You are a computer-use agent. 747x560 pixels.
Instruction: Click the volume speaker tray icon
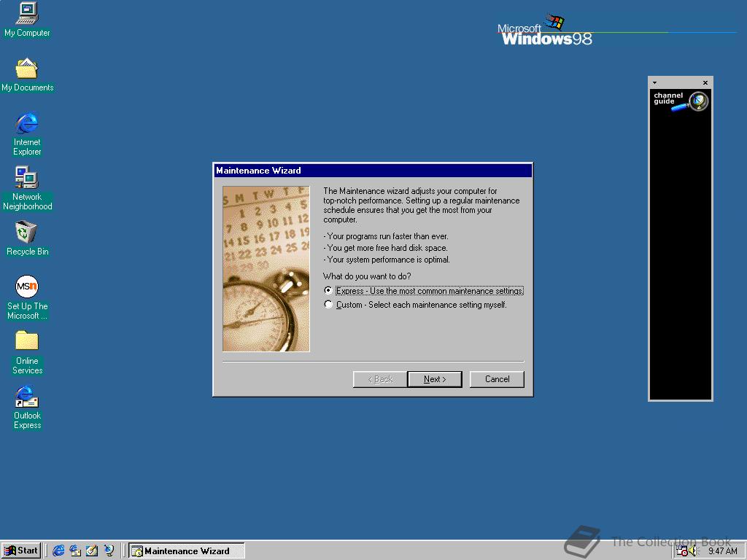[692, 551]
